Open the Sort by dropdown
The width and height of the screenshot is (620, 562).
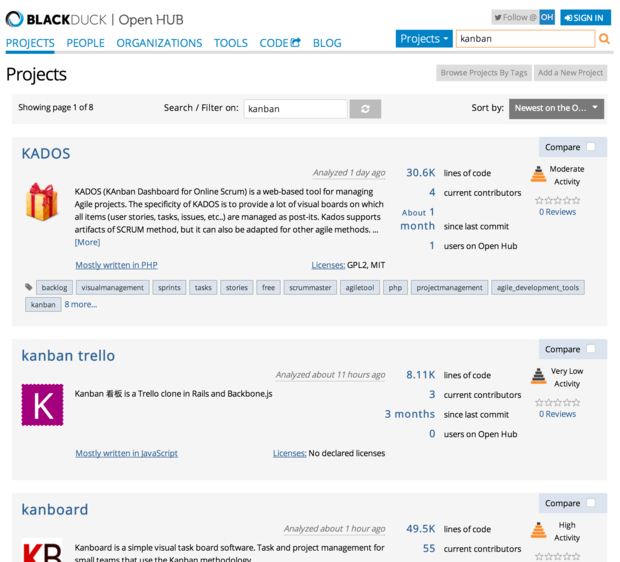(556, 108)
